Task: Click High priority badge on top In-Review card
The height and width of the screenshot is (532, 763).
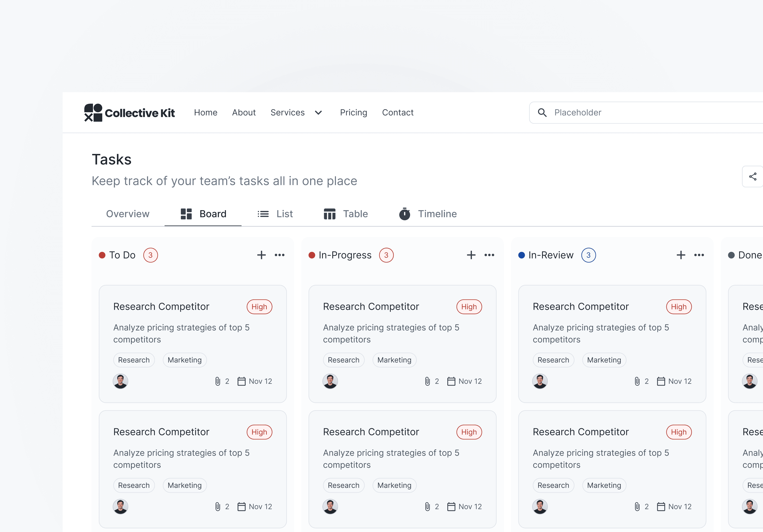Action: pyautogui.click(x=679, y=307)
